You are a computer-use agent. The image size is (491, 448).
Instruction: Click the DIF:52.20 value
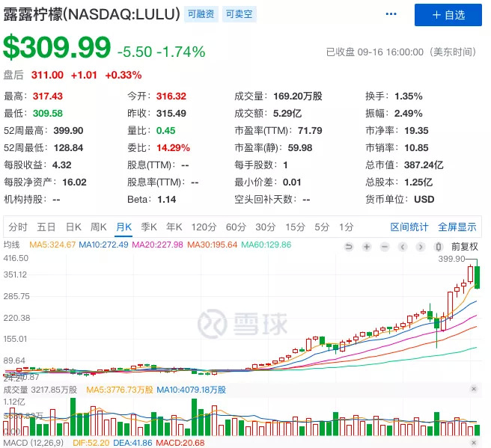[x=91, y=443]
